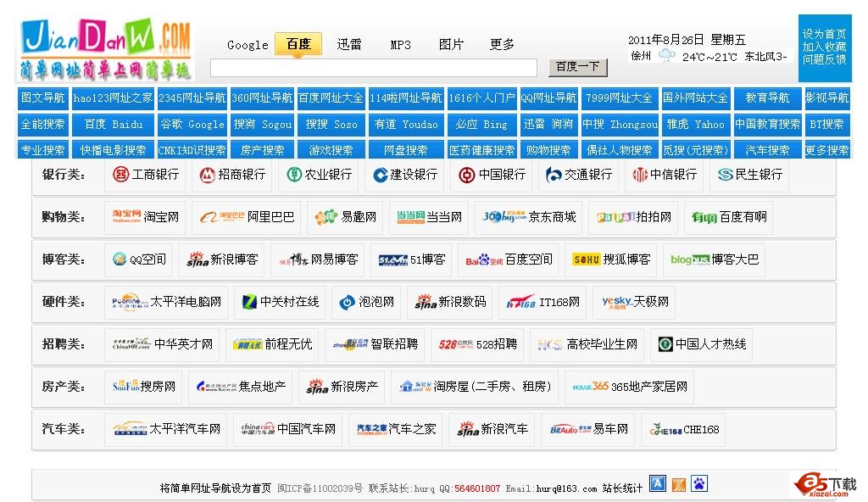Click the 工商银行 bank icon
This screenshot has width=868, height=502.
pyautogui.click(x=120, y=176)
